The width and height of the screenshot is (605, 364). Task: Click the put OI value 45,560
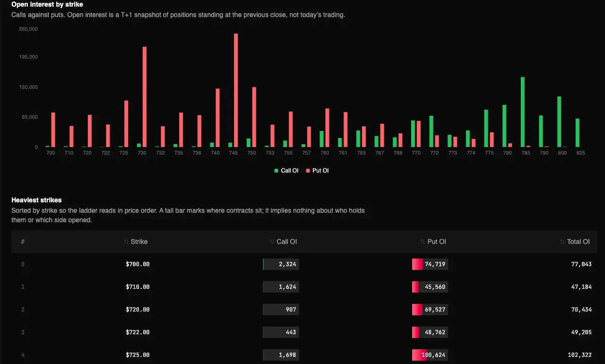pos(435,287)
